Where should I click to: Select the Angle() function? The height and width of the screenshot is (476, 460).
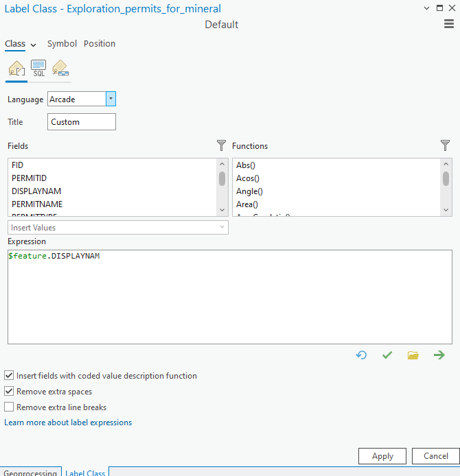249,191
